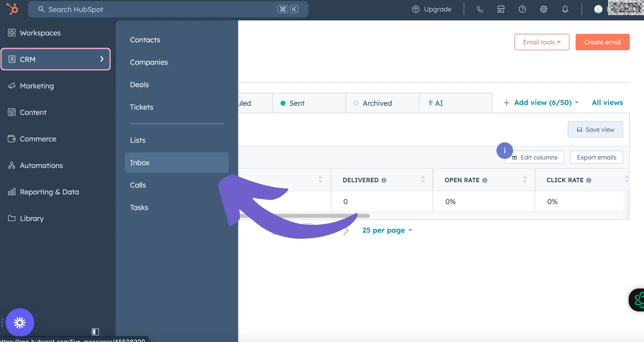The image size is (644, 342).
Task: Select Calls in the CRM submenu
Action: point(177,185)
